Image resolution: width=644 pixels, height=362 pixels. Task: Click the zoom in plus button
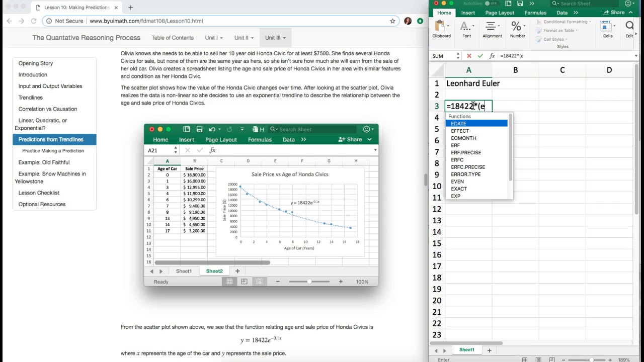[x=611, y=359]
